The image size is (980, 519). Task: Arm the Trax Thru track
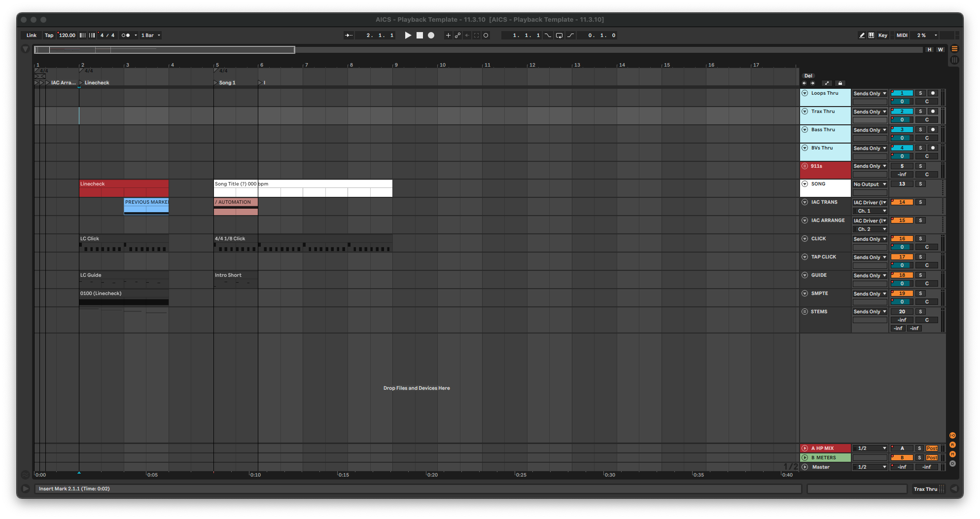933,111
